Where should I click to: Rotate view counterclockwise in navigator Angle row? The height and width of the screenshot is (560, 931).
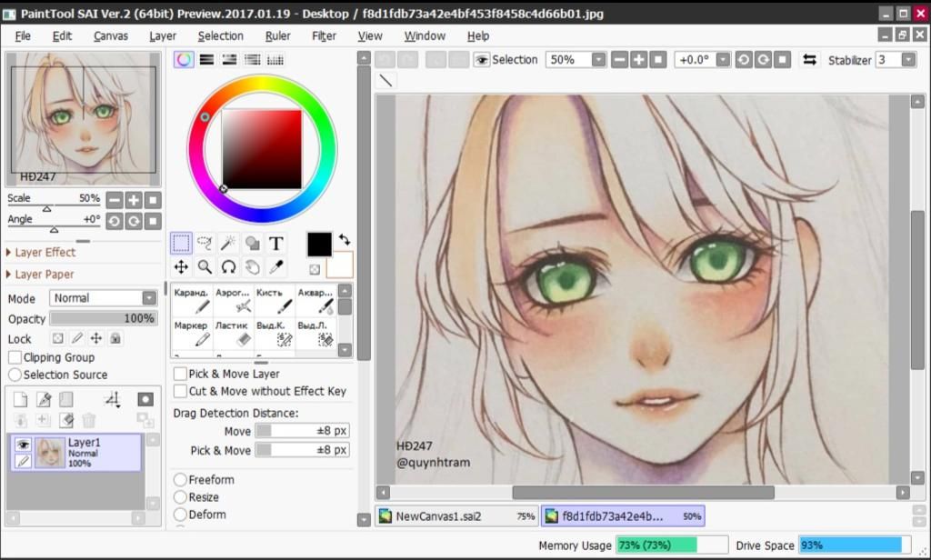tap(115, 222)
